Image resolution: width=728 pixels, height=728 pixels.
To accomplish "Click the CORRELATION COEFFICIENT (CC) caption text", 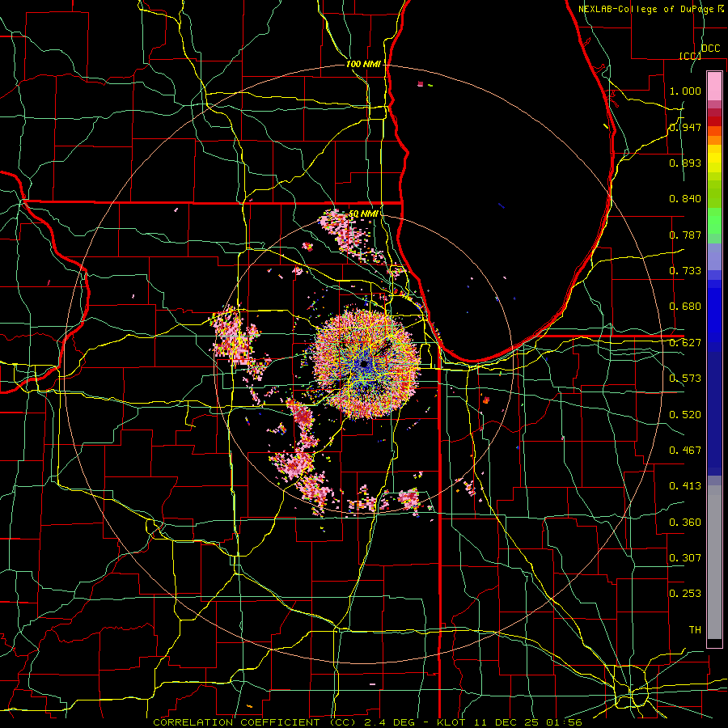I will click(255, 722).
